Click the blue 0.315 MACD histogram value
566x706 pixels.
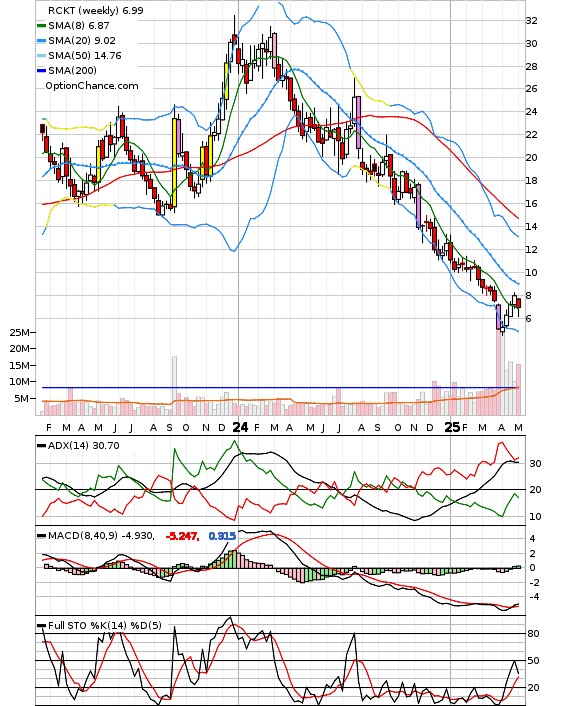pyautogui.click(x=222, y=536)
